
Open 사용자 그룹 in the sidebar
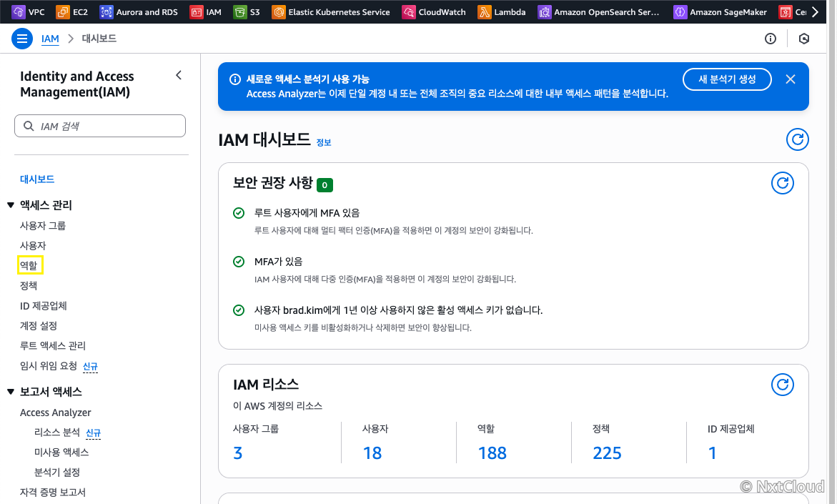tap(43, 226)
